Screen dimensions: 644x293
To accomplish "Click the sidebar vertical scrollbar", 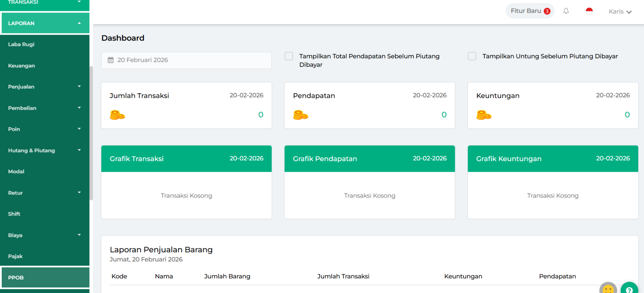I will pos(91,133).
